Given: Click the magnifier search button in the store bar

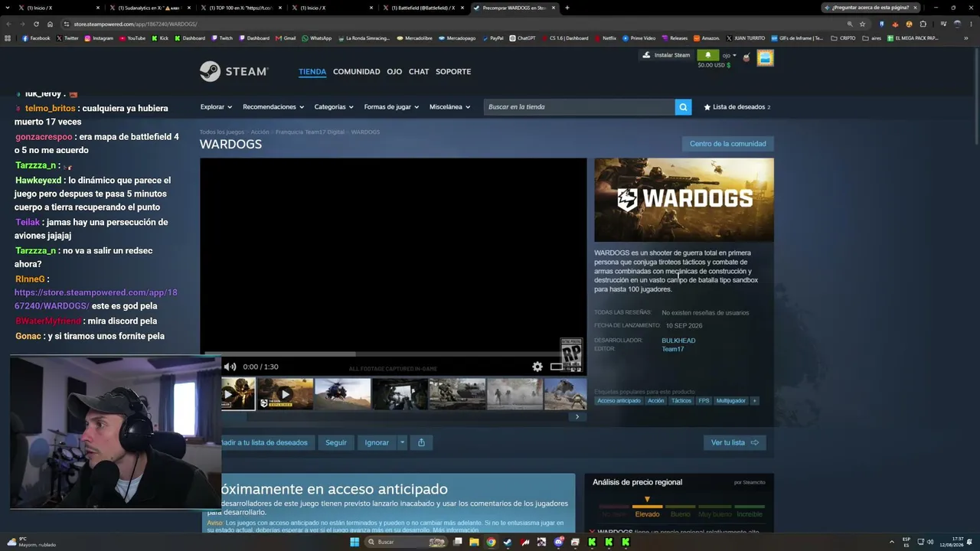Looking at the screenshot, I should tap(683, 107).
